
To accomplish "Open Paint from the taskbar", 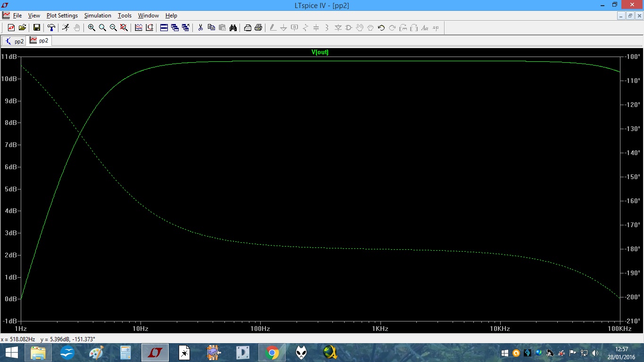I will click(x=96, y=353).
